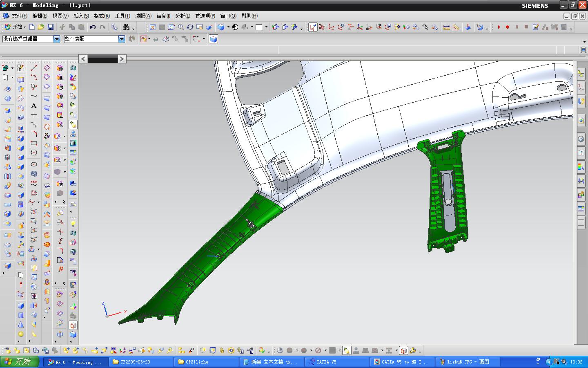The width and height of the screenshot is (588, 368).
Task: Toggle the Text (A) sketch tool
Action: (x=34, y=105)
